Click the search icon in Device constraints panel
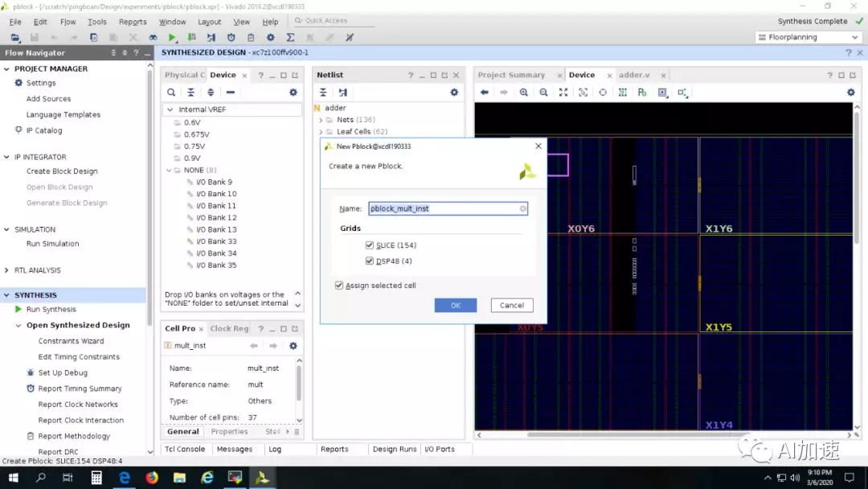Screen dimensions: 868x489 coord(171,92)
